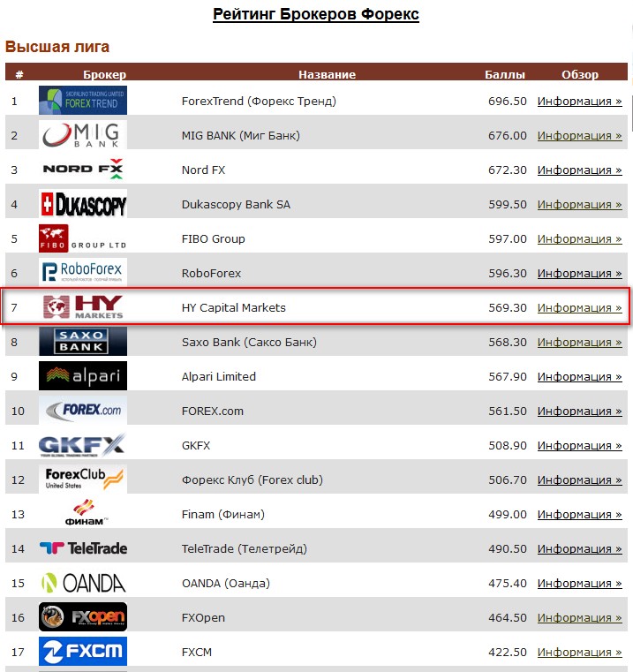Open Информация link for MIG BANK
The width and height of the screenshot is (633, 672).
click(579, 135)
